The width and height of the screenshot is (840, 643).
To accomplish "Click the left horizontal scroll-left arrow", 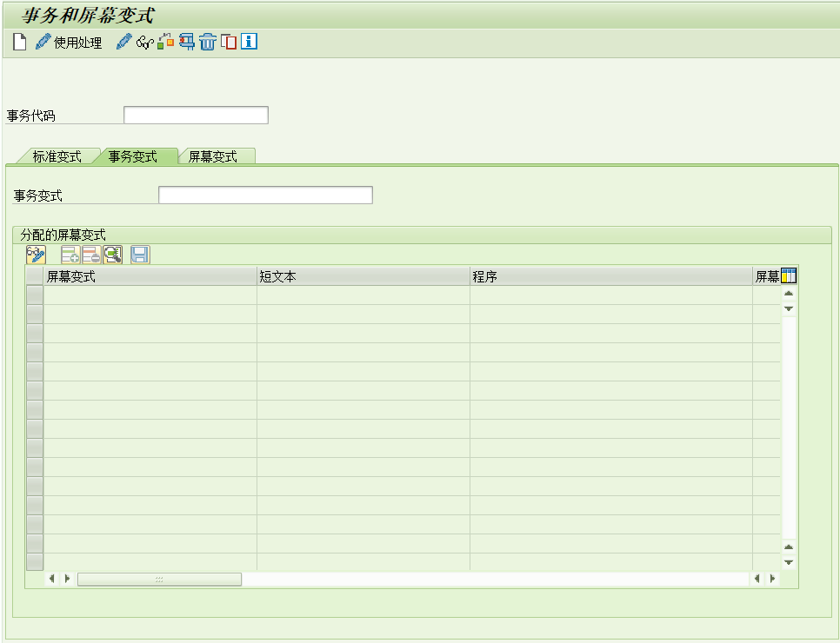I will point(52,578).
